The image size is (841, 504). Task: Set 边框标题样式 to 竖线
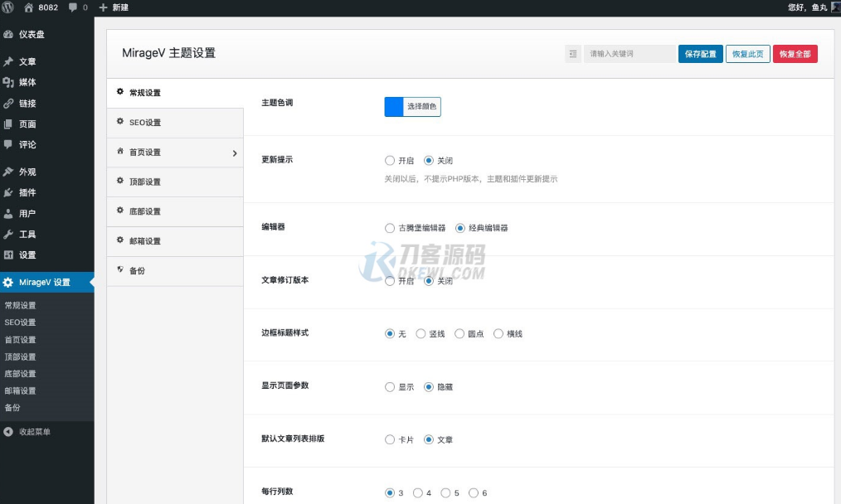coord(420,333)
